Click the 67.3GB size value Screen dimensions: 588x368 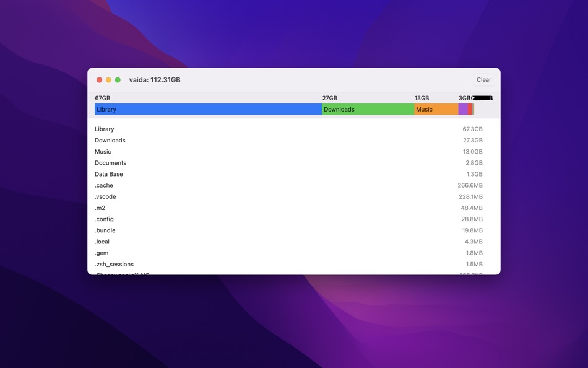pos(472,129)
